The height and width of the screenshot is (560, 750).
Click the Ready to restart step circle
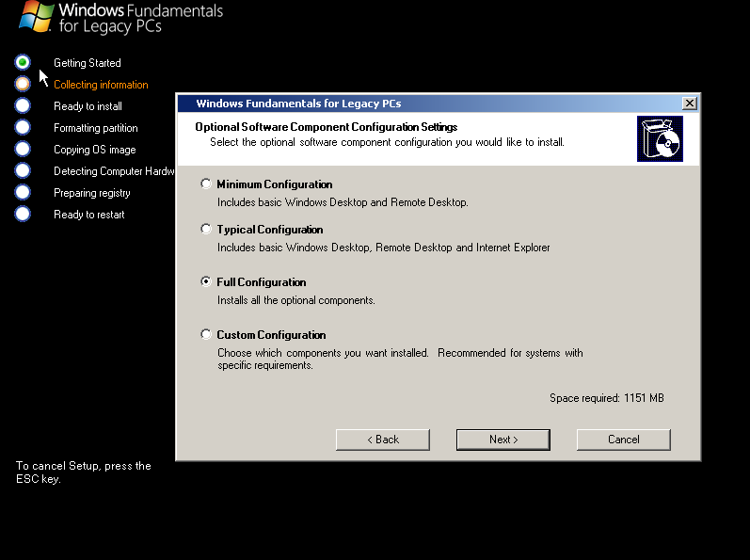(23, 214)
